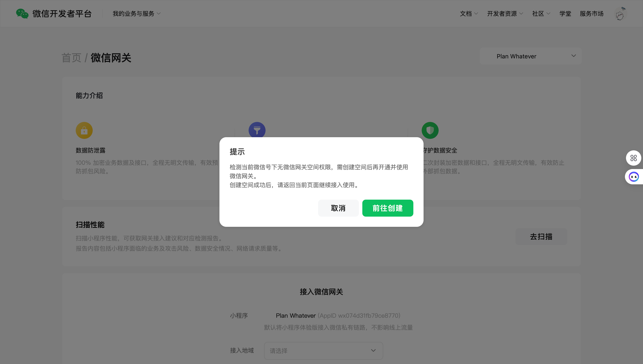Click the yellow lock data leak icon

(84, 130)
